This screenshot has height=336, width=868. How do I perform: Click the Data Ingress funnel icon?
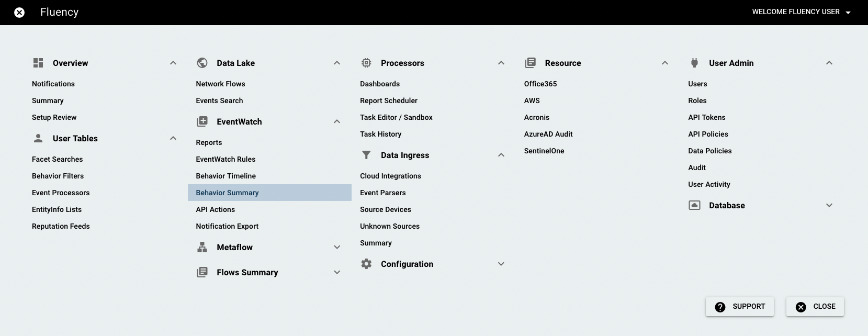click(366, 155)
